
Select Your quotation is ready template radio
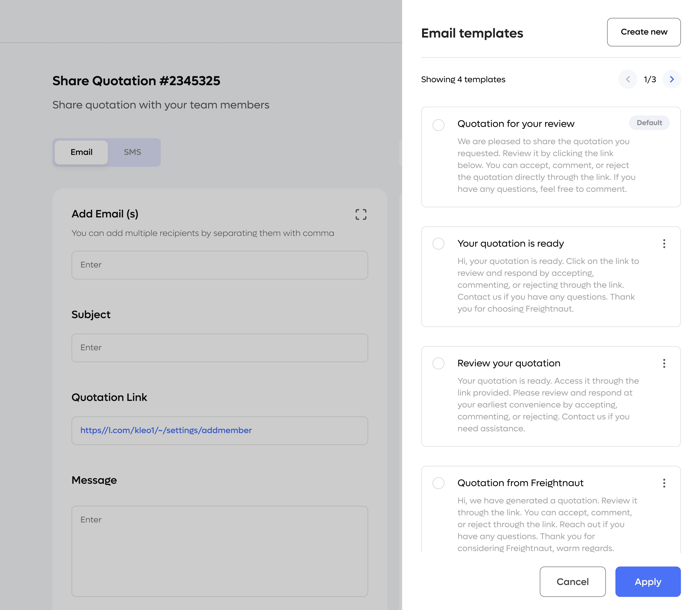click(438, 244)
